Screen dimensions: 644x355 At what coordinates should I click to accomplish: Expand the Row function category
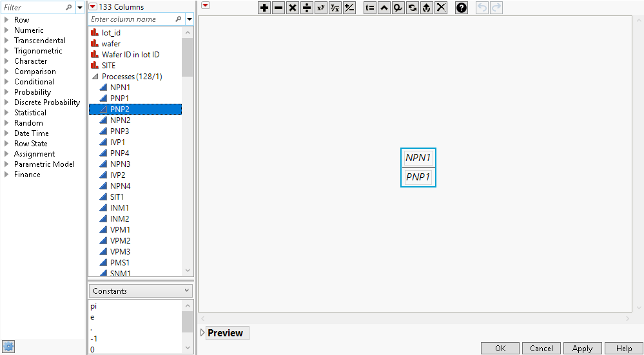[x=6, y=20]
